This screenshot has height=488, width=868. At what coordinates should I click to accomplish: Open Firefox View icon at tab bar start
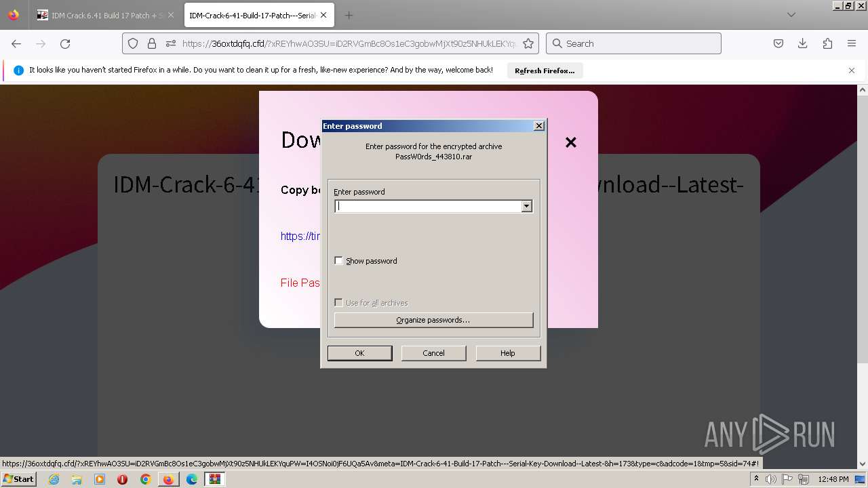(x=14, y=15)
